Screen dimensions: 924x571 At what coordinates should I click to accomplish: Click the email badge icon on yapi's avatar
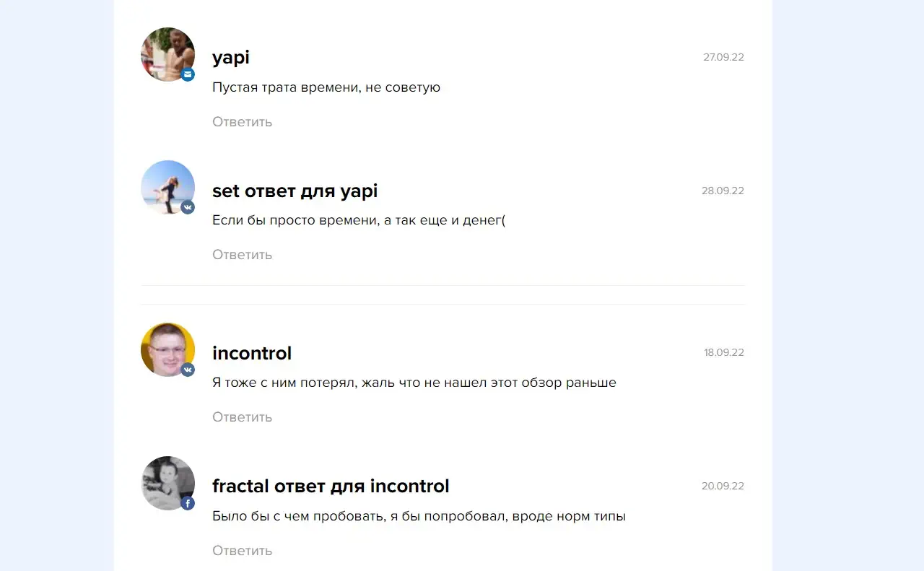188,74
